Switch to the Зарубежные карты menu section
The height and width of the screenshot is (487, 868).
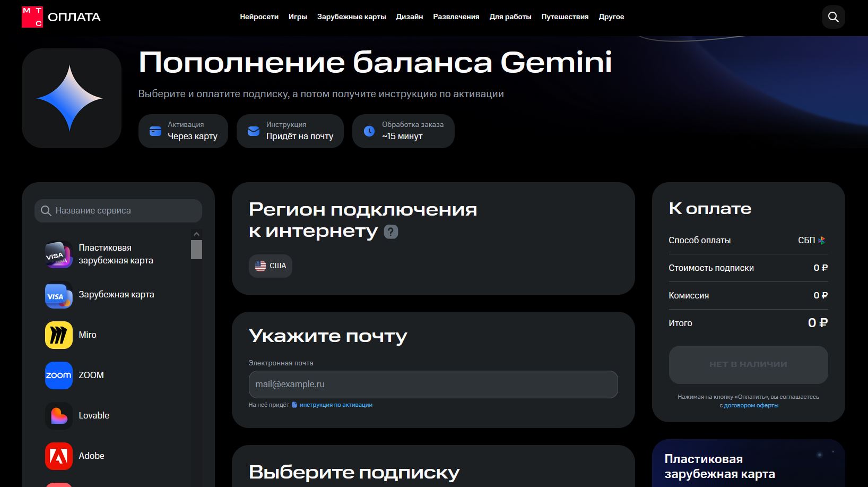click(352, 16)
